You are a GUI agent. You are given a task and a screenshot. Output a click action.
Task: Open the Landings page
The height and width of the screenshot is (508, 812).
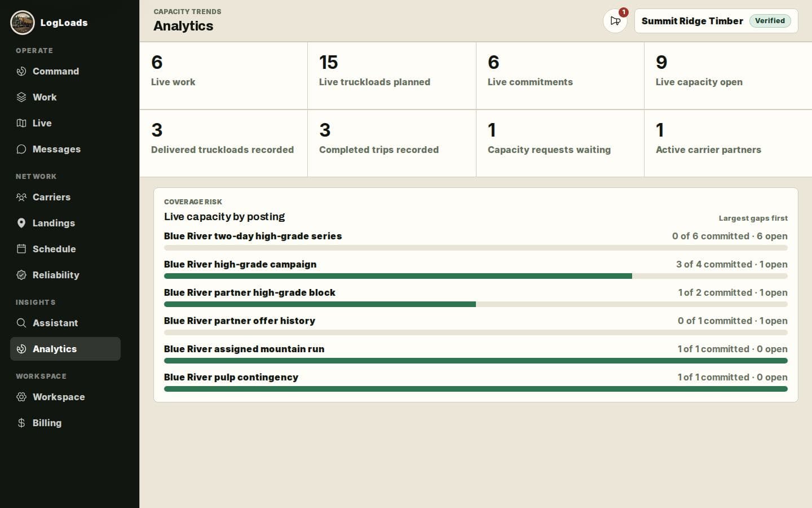coord(65,223)
